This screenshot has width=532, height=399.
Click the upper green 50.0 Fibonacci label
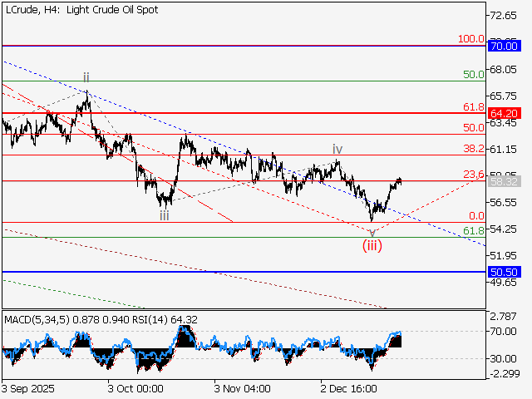(473, 74)
